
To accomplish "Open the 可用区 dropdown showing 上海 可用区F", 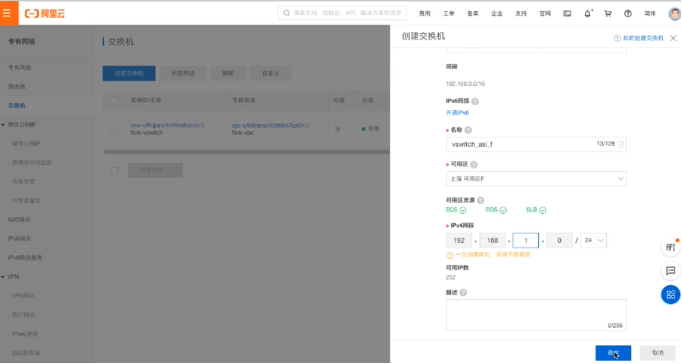I will click(536, 179).
